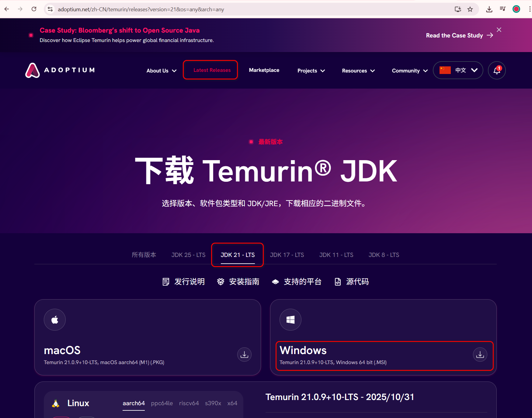Expand the Community dropdown
532x418 pixels.
click(x=410, y=71)
